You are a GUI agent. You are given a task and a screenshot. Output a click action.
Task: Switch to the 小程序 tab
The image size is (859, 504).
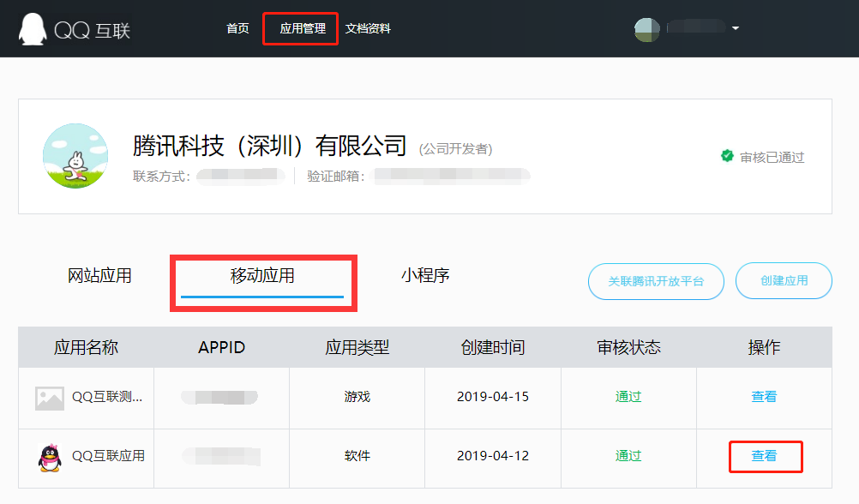pos(425,275)
